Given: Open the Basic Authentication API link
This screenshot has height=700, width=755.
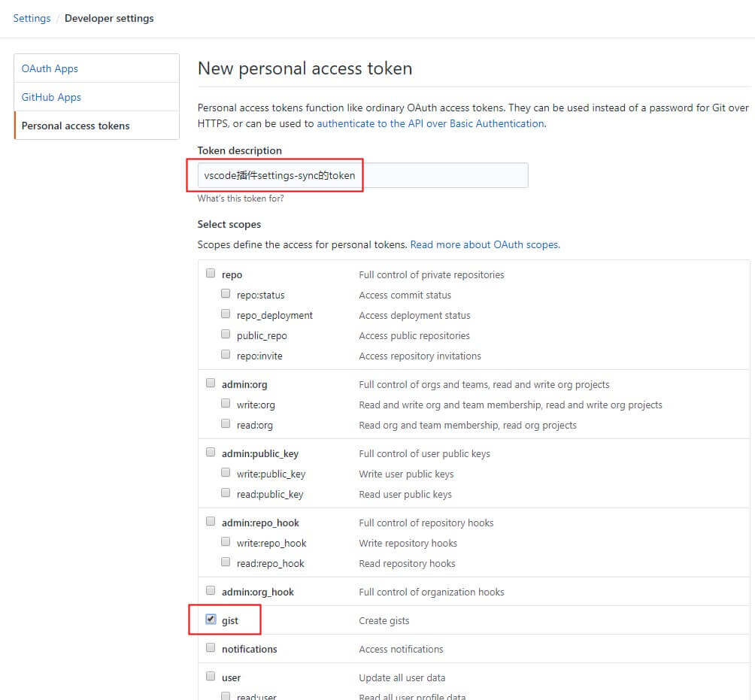Looking at the screenshot, I should click(x=430, y=123).
